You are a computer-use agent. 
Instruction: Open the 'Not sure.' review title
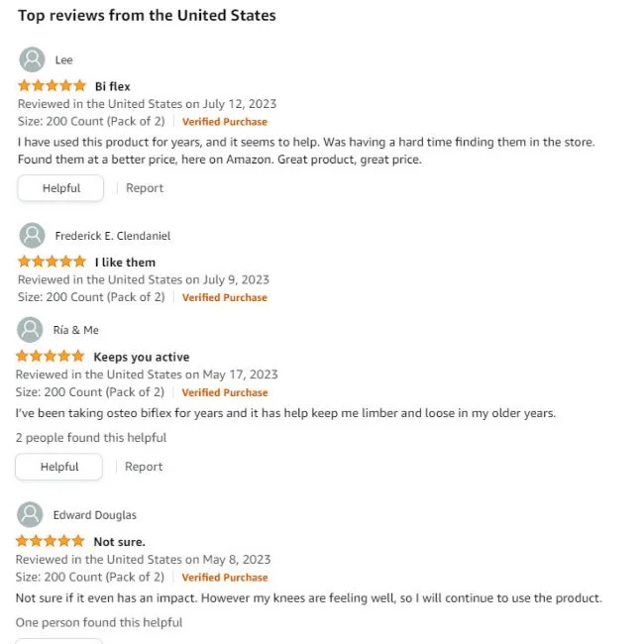point(120,542)
